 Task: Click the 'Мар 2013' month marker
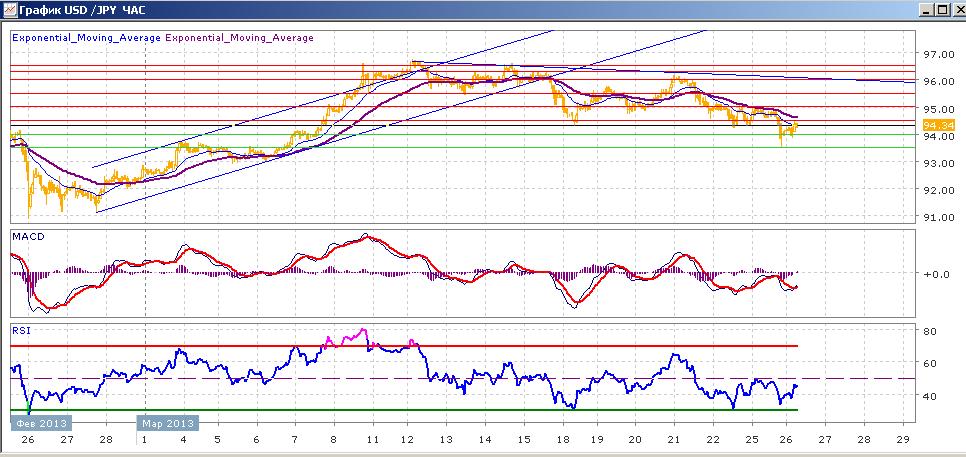(x=168, y=423)
